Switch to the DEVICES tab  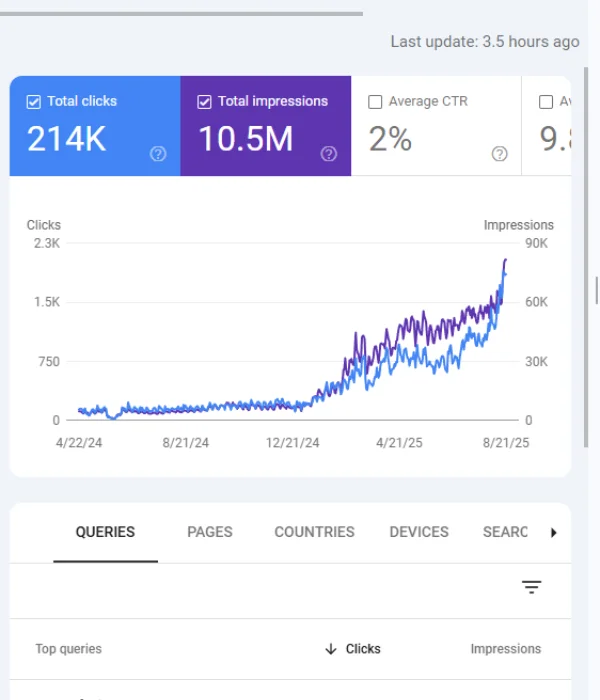click(419, 532)
